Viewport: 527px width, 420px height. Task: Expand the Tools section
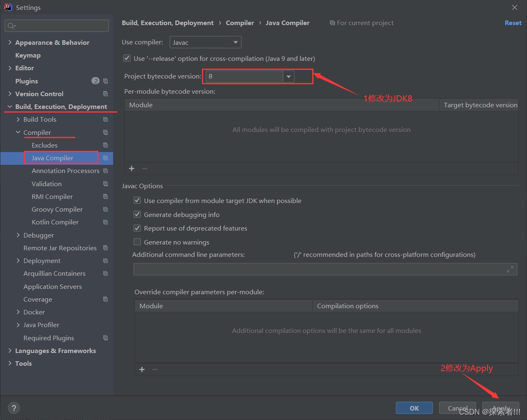click(10, 363)
